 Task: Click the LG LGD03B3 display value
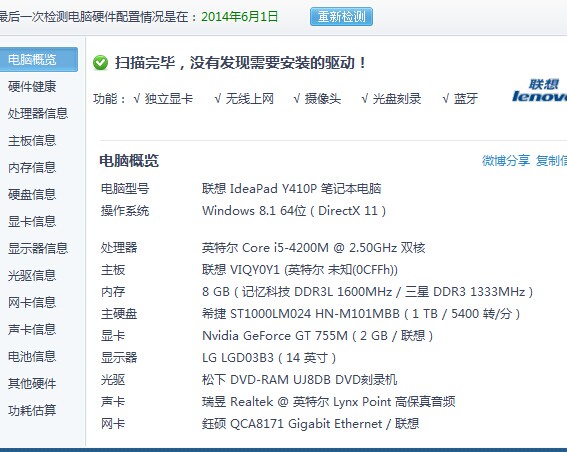[x=269, y=358]
